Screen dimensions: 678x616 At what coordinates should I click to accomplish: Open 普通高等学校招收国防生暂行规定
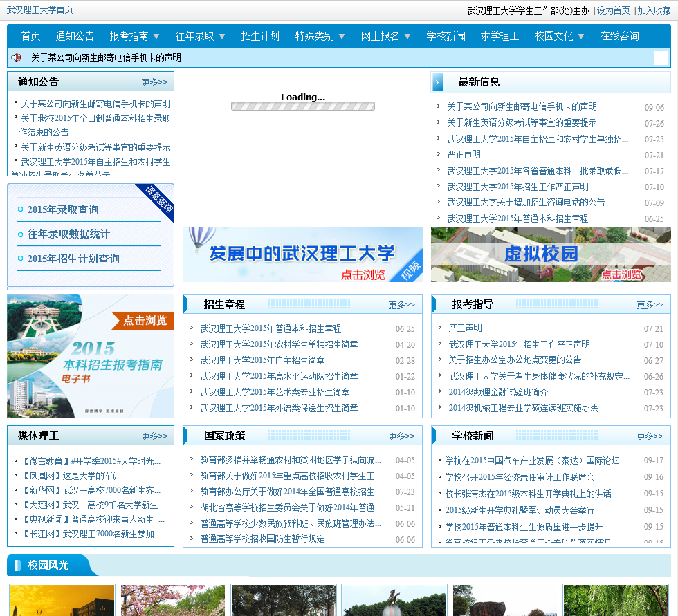coord(262,539)
